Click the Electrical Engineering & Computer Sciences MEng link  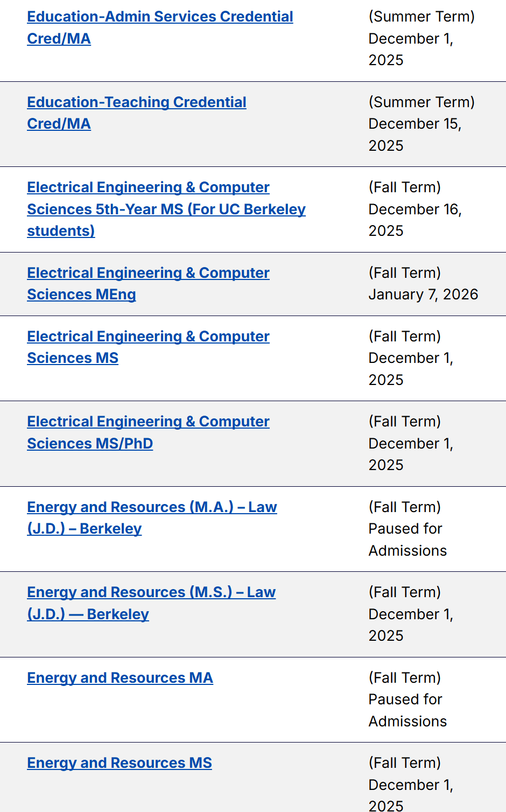[x=148, y=273]
